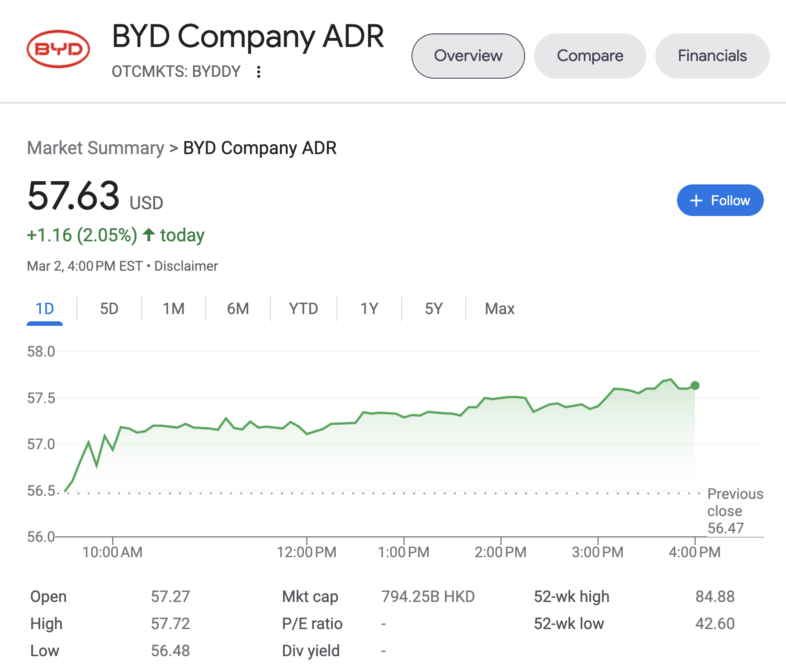Click the Low value 56.48
Viewport: 786px width, 672px height.
pyautogui.click(x=170, y=651)
